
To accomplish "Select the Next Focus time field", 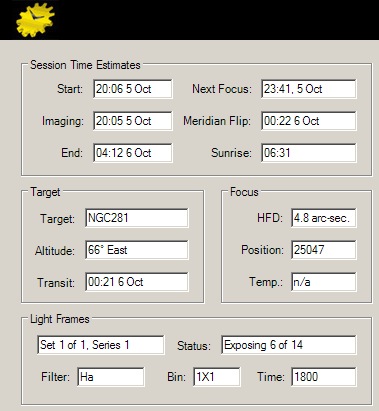I will [309, 89].
